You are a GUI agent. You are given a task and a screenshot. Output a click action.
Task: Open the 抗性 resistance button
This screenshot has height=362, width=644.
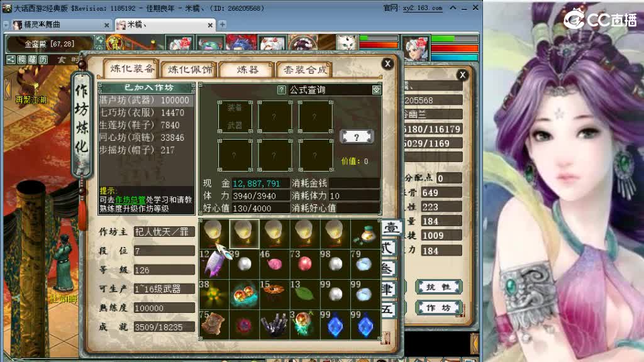[438, 287]
